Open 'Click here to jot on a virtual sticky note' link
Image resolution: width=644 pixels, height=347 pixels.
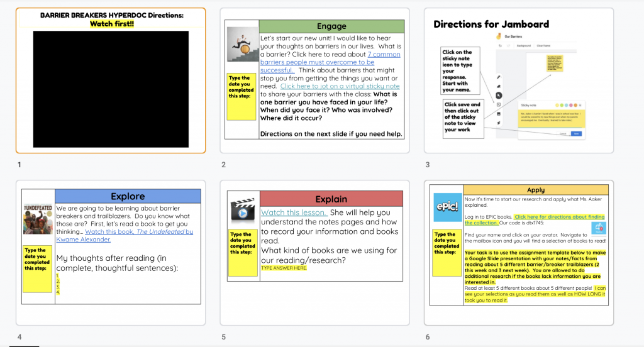click(340, 86)
